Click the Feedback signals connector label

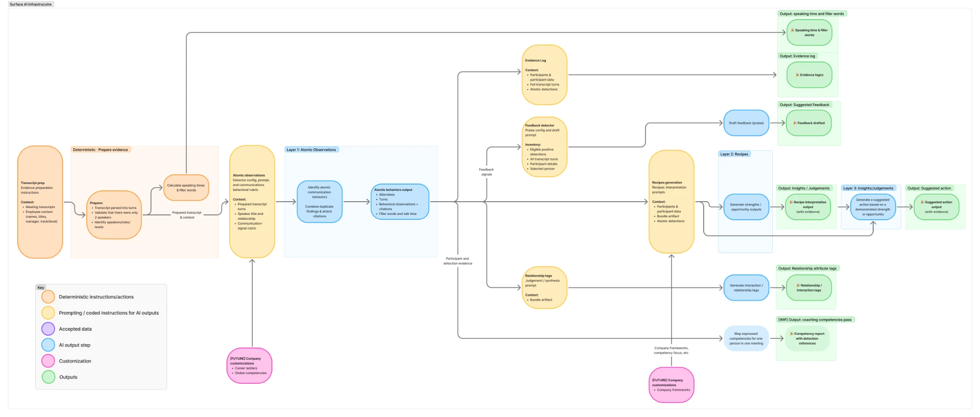487,172
